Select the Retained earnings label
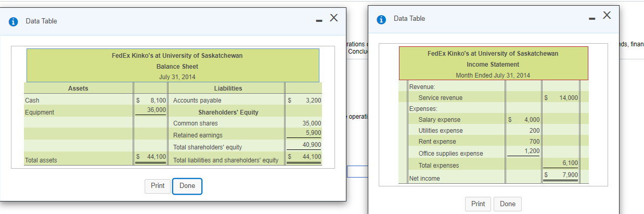The image size is (644, 214). (198, 135)
